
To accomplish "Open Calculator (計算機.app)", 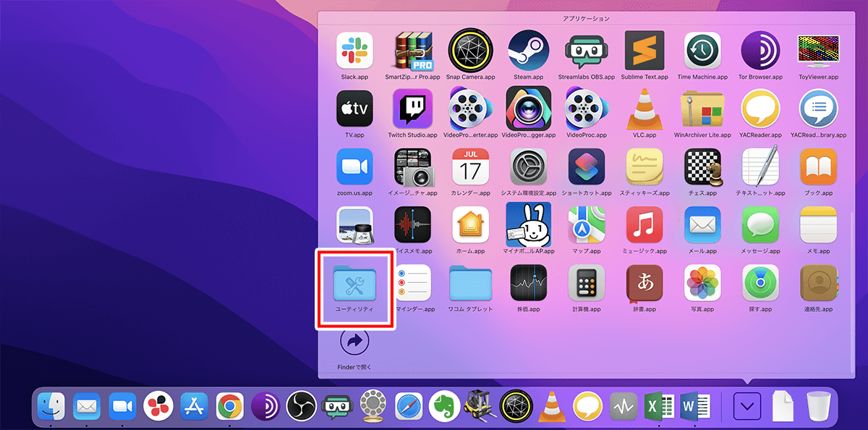I will (x=586, y=282).
